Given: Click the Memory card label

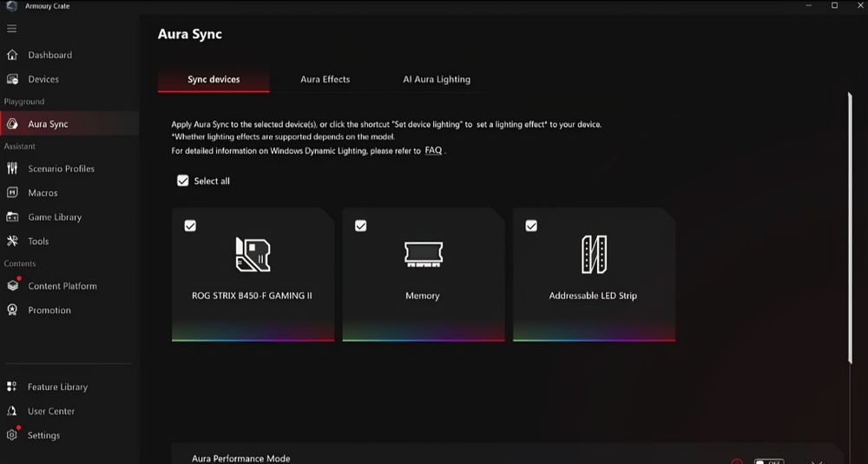Looking at the screenshot, I should 423,296.
